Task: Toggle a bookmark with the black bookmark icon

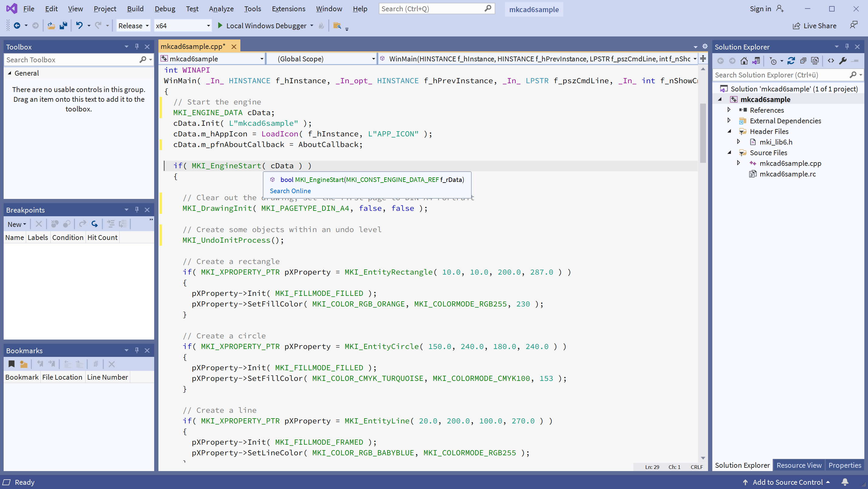Action: click(x=12, y=364)
